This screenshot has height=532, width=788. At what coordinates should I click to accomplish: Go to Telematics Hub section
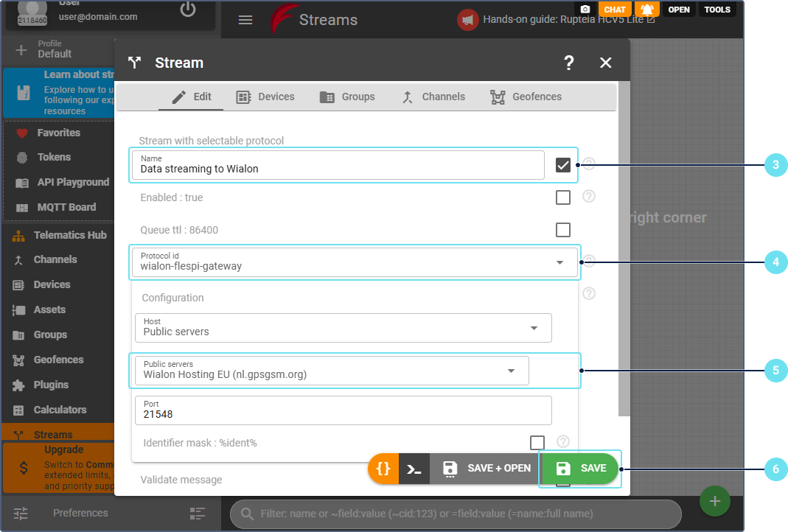pyautogui.click(x=58, y=235)
